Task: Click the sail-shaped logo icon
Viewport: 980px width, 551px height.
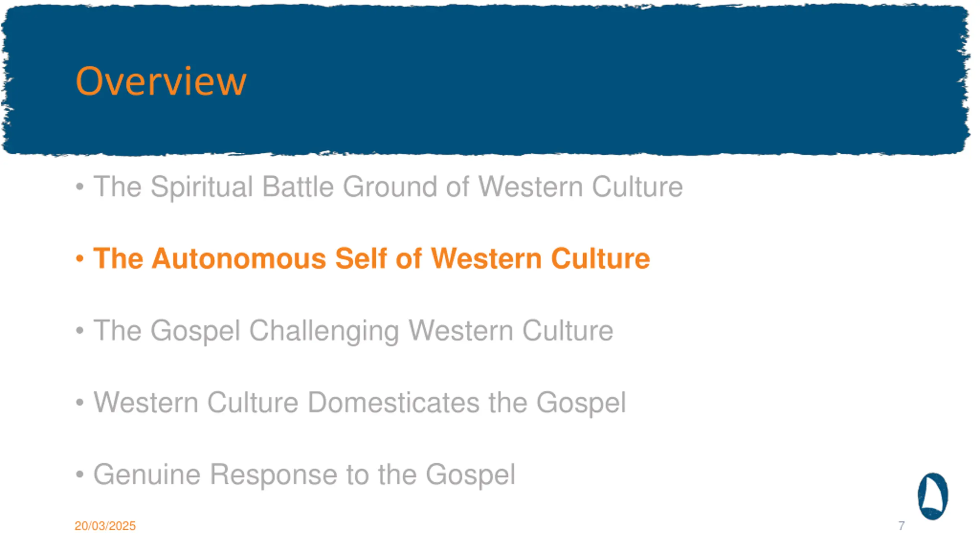Action: pyautogui.click(x=933, y=496)
